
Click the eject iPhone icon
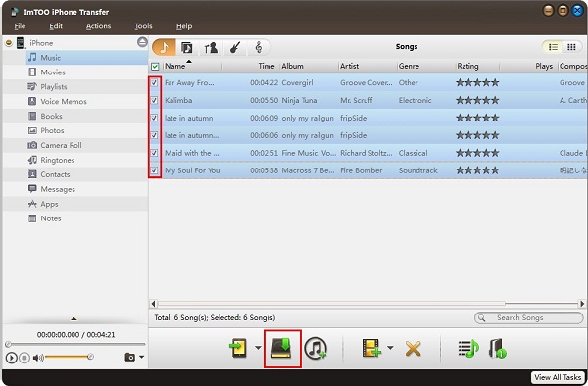142,42
